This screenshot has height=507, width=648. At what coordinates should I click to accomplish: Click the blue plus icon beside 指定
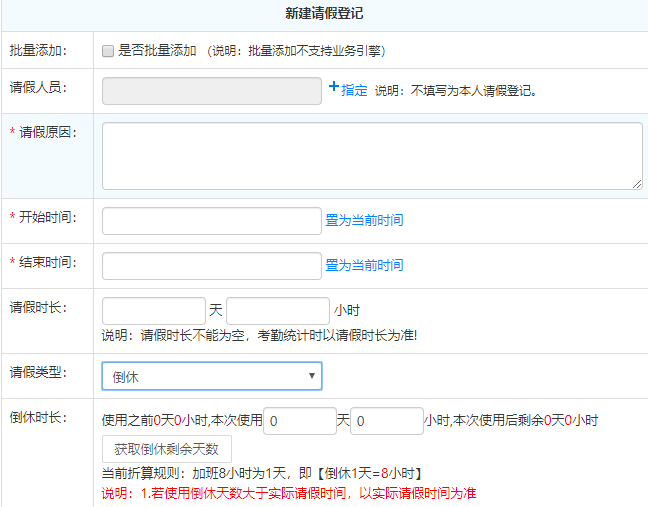(x=334, y=88)
